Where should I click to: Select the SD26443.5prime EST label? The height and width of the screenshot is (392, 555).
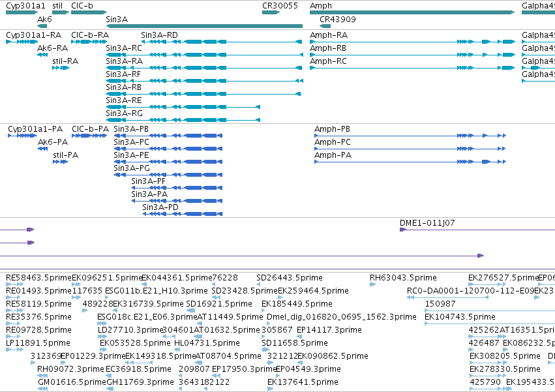coord(290,278)
